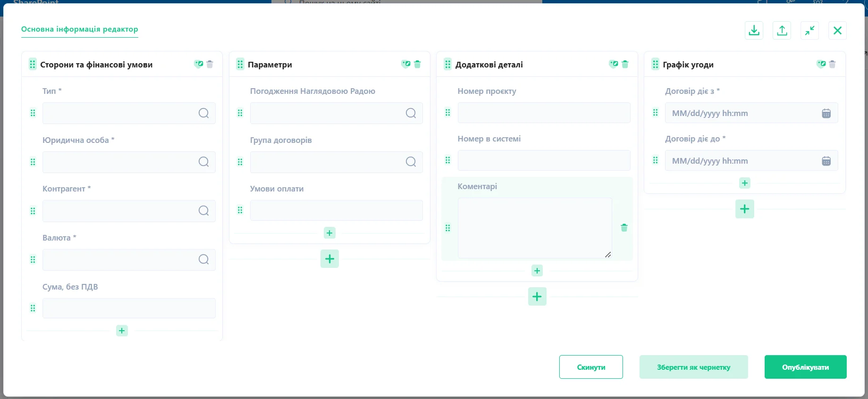
Task: Add a field inside 'Сторони та фінансові умови' section
Action: point(122,331)
